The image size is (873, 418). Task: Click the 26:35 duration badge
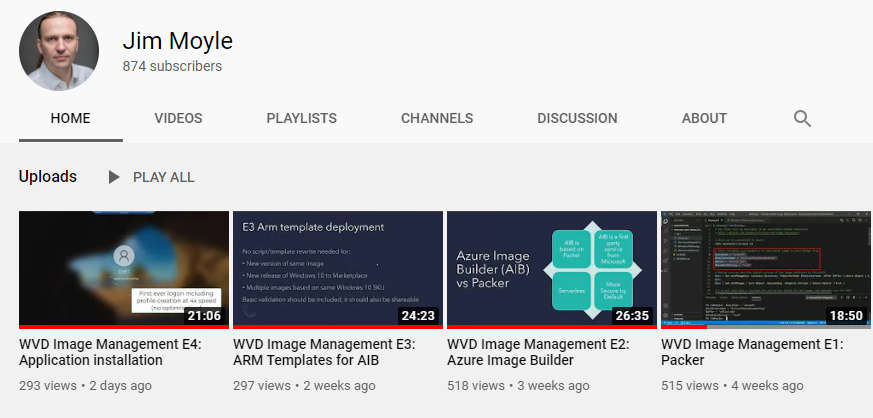pos(632,316)
